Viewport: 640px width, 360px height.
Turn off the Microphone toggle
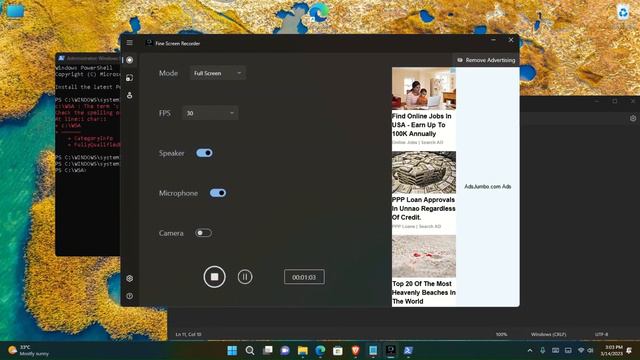[218, 193]
